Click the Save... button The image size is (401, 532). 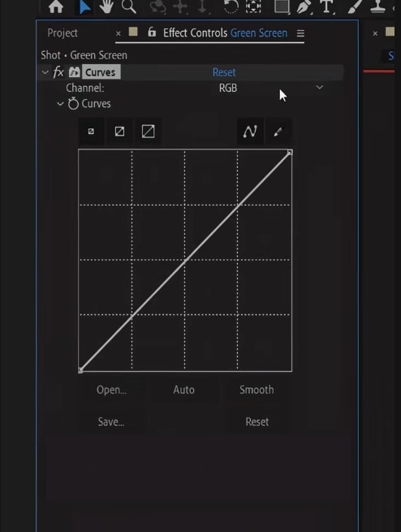tap(111, 422)
